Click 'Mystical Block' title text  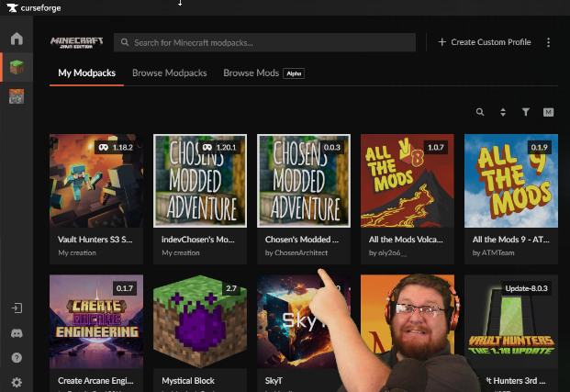click(x=188, y=381)
